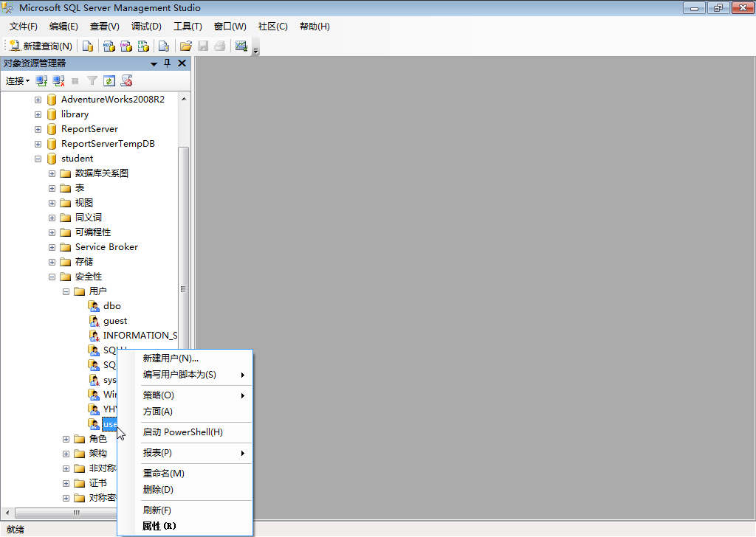The height and width of the screenshot is (537, 756).
Task: Expand the ReportServerTempDB database node
Action: (38, 144)
